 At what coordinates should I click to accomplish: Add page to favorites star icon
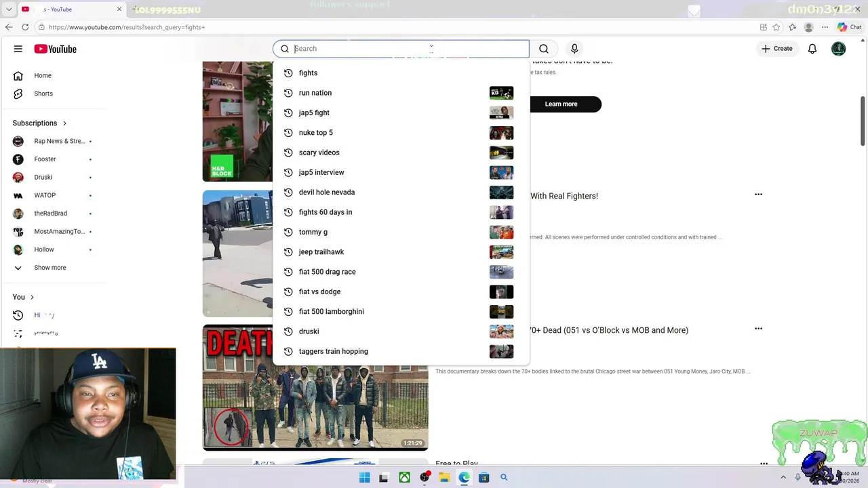[776, 27]
